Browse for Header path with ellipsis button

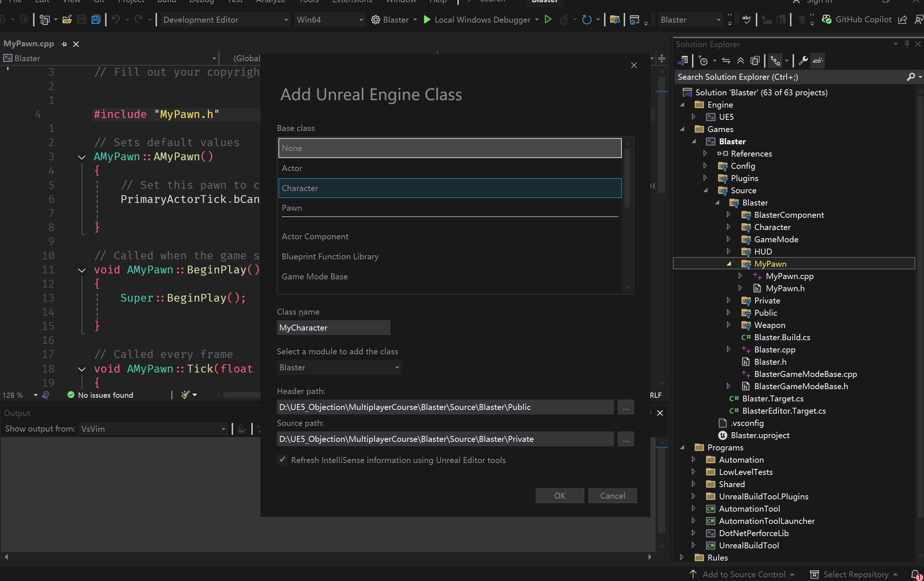pyautogui.click(x=626, y=407)
